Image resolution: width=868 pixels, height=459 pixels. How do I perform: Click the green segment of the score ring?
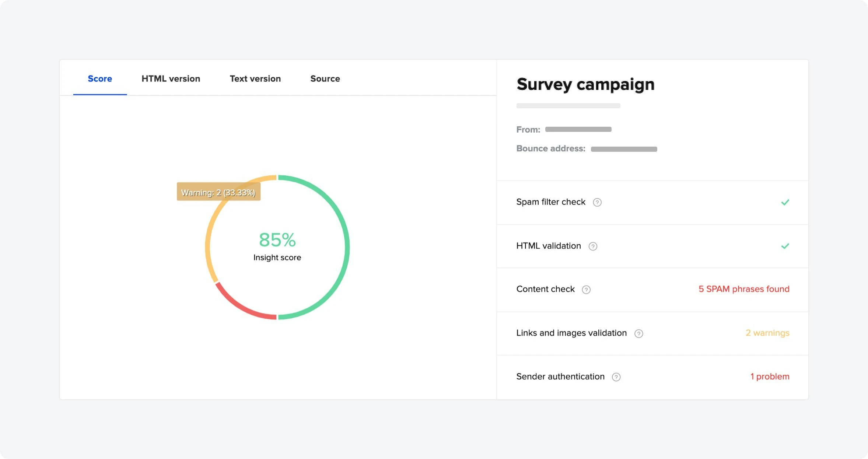tap(346, 247)
